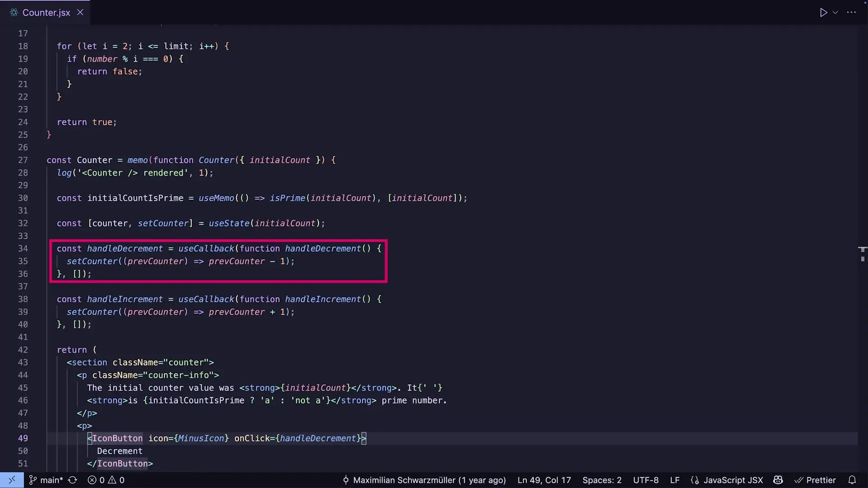
Task: Click 'initialCountIsPrime' on line 46
Action: coord(196,400)
